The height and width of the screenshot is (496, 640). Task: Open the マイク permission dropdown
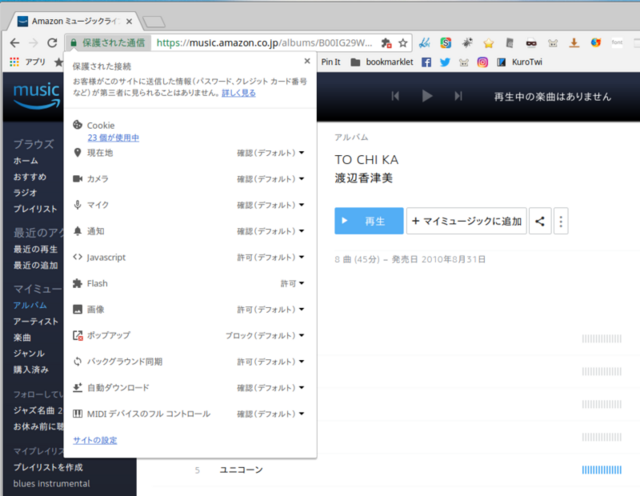coord(271,205)
